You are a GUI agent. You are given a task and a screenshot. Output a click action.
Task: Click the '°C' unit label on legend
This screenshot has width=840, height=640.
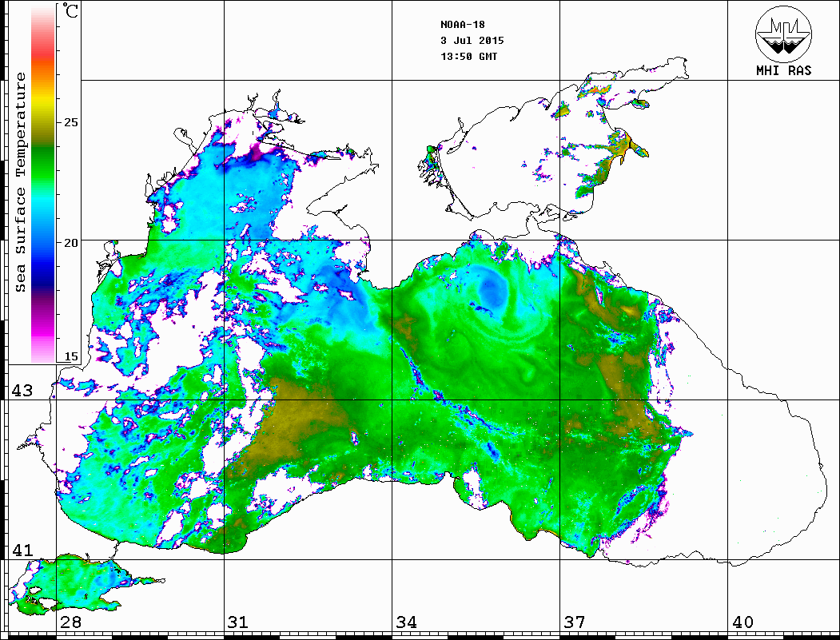pos(70,10)
